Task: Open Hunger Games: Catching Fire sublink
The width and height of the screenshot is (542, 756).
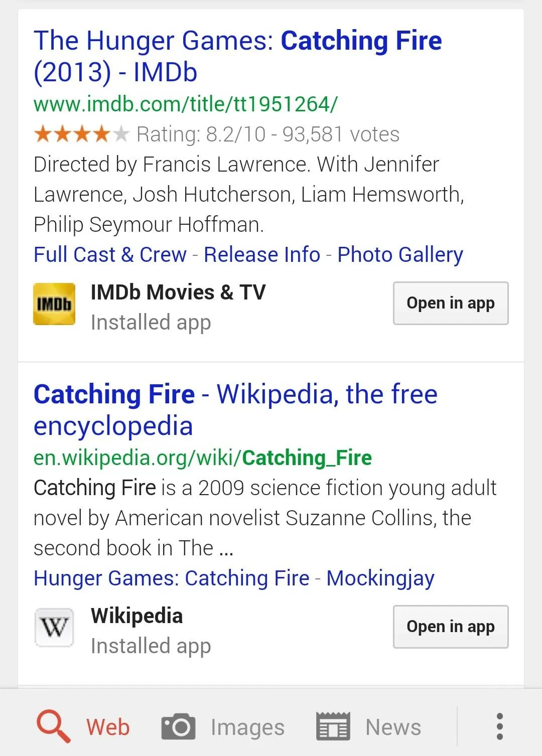Action: click(171, 578)
